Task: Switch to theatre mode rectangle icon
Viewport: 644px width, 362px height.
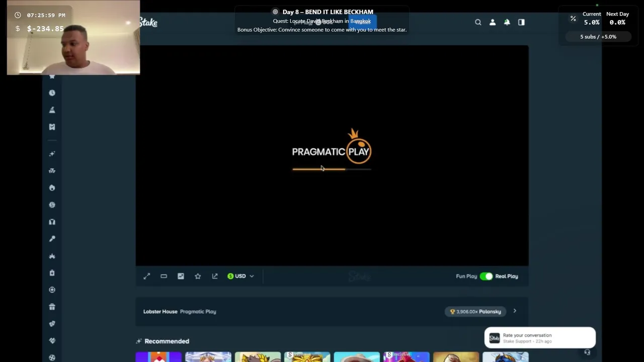Action: [x=164, y=276]
